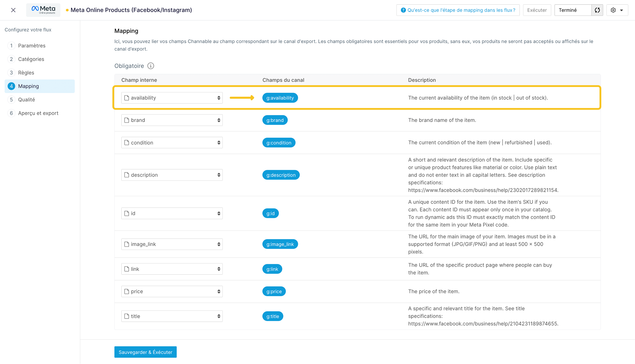The image size is (635, 364).
Task: Expand the price internal field dropdown
Action: 172,291
